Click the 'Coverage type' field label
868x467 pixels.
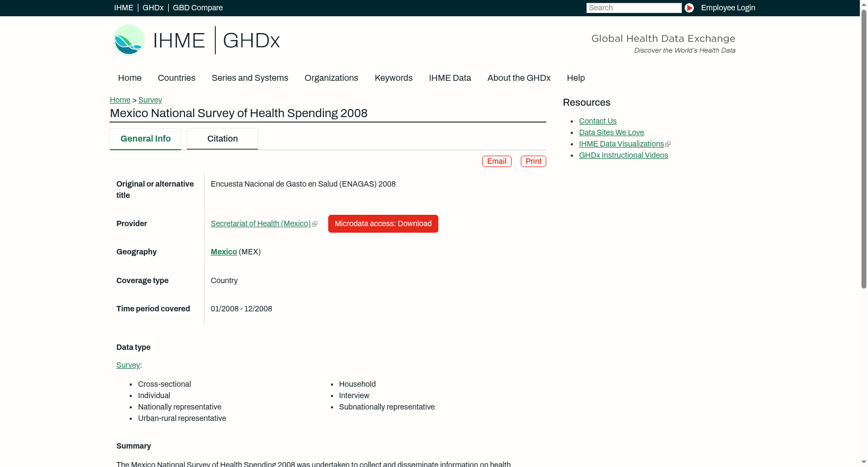[x=142, y=280]
